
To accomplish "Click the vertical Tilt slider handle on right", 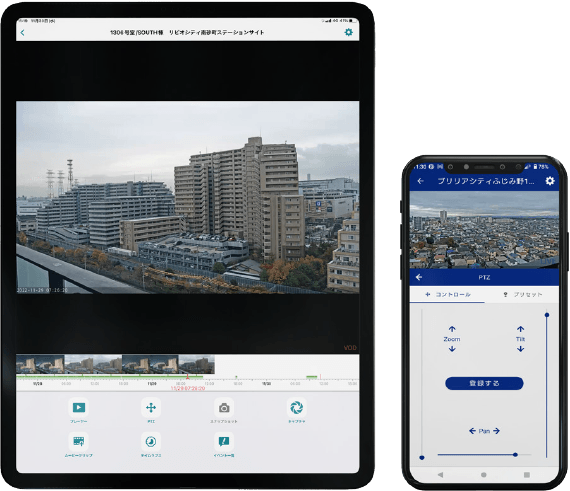I will (x=547, y=315).
